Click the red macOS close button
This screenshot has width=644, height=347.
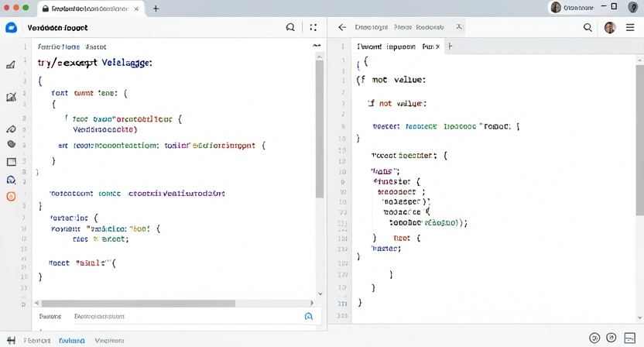(6, 8)
